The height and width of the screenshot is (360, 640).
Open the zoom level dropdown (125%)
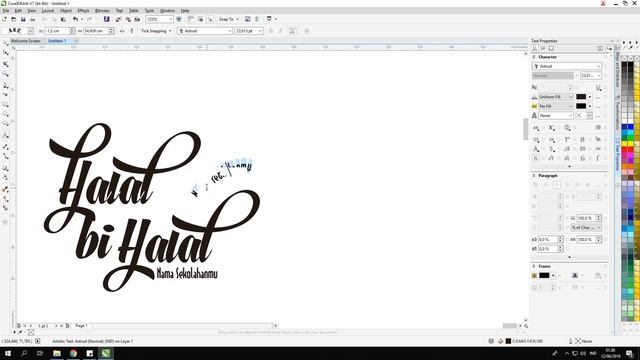click(171, 19)
